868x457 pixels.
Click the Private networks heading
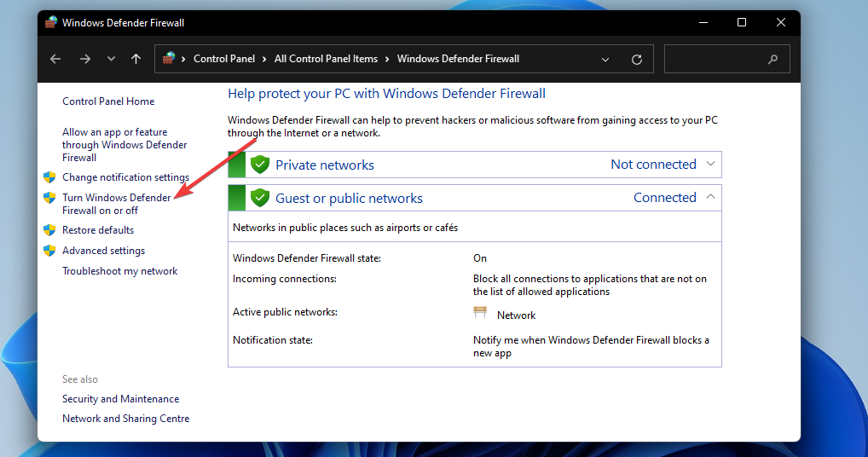point(325,165)
